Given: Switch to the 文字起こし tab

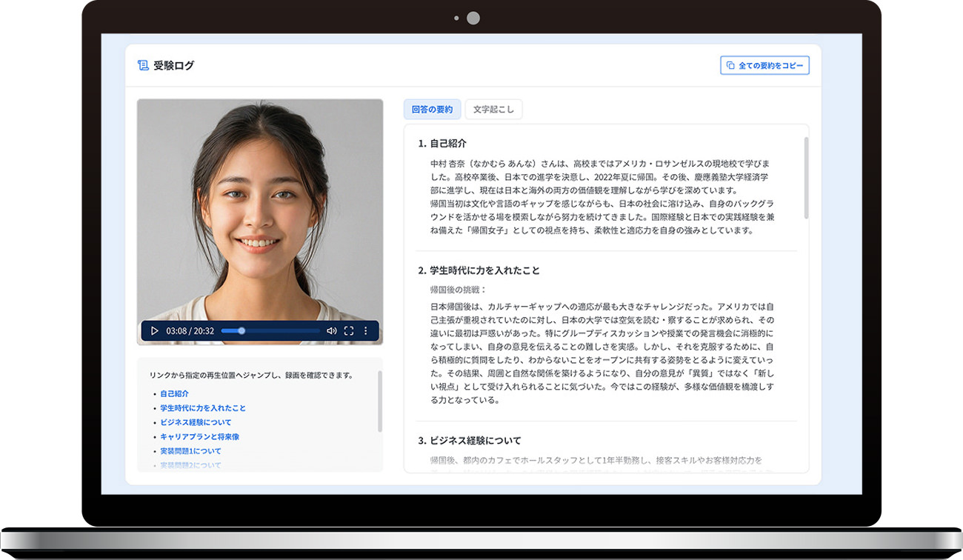Looking at the screenshot, I should tap(493, 110).
